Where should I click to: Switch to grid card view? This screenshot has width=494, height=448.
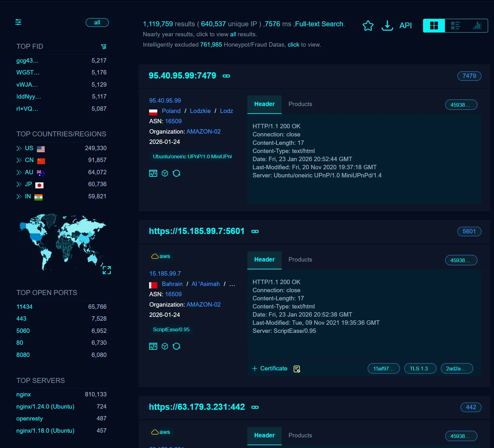point(434,26)
